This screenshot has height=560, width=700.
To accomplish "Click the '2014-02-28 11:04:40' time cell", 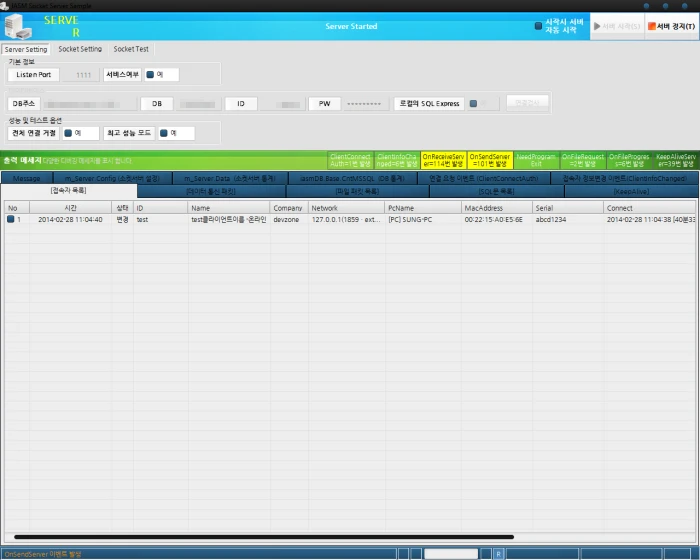I will point(70,219).
